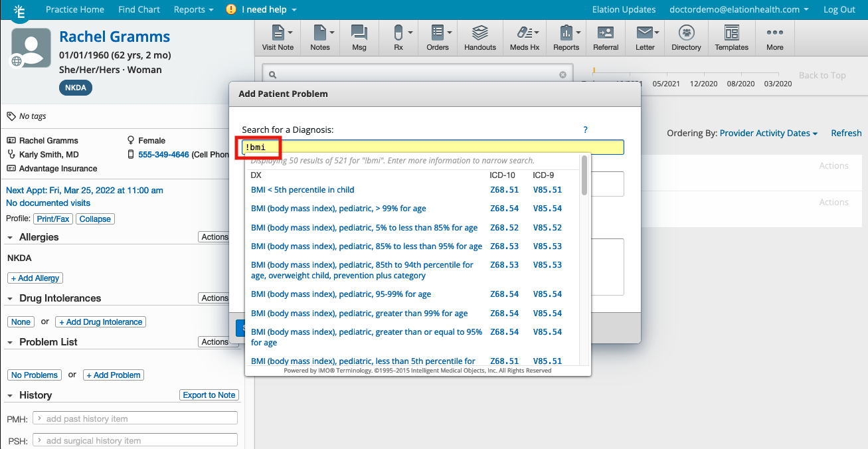This screenshot has width=868, height=449.
Task: Select BMI < 5th percentile in child
Action: [x=302, y=190]
